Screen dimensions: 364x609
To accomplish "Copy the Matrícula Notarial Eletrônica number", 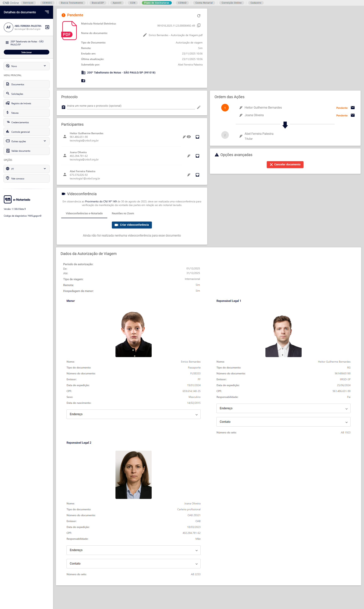I will tap(199, 25).
